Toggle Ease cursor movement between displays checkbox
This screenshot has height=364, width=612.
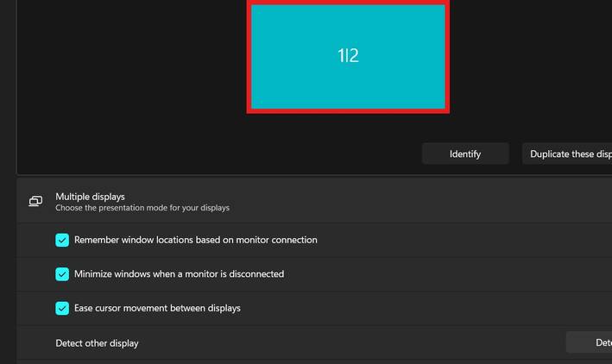[x=62, y=308]
